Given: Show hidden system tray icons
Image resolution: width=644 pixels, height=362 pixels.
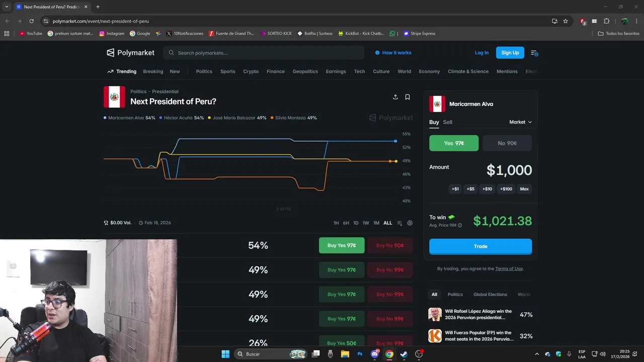Looking at the screenshot, I should click(x=536, y=354).
